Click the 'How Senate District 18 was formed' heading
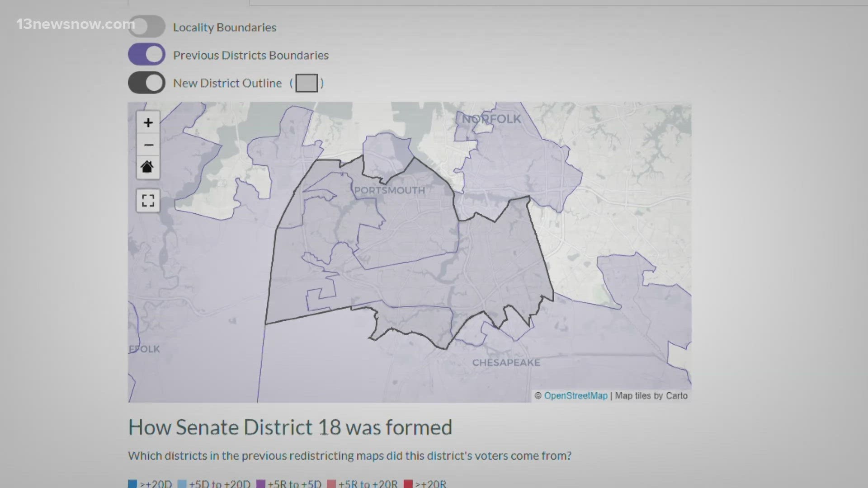Viewport: 868px width, 488px height. [290, 427]
